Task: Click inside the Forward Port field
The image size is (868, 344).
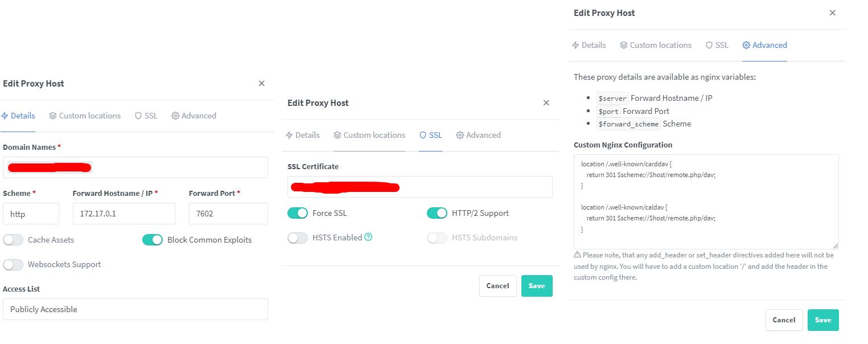Action: pos(228,213)
